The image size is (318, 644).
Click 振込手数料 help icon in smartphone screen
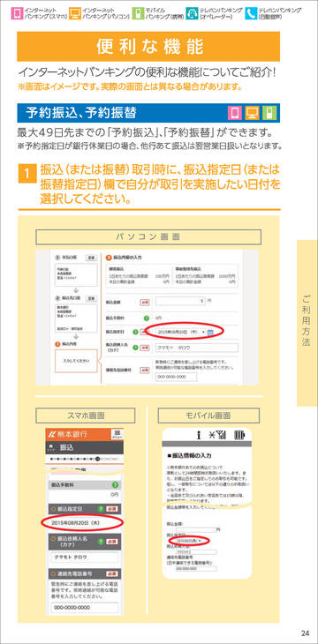pyautogui.click(x=115, y=485)
